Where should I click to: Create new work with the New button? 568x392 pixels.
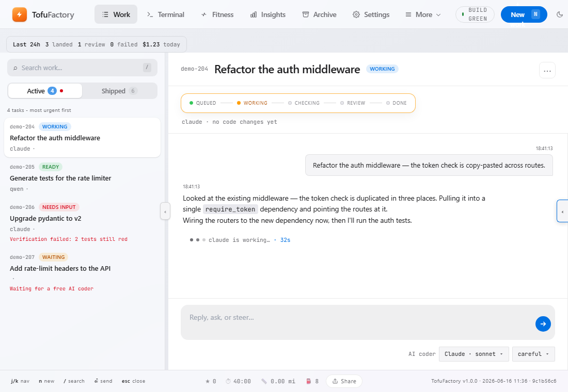tap(524, 14)
